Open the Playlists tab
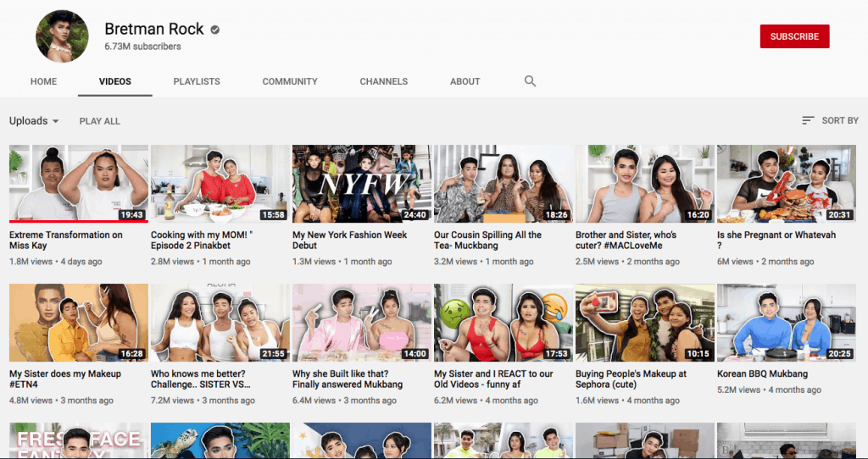The height and width of the screenshot is (459, 868). pyautogui.click(x=197, y=81)
